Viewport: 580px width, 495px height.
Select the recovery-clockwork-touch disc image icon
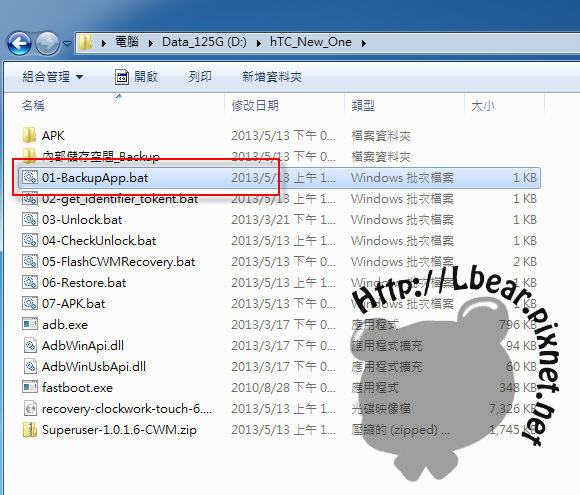[x=30, y=408]
